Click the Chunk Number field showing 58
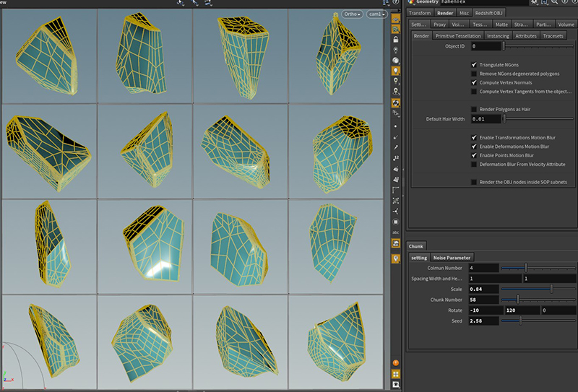 tap(483, 300)
